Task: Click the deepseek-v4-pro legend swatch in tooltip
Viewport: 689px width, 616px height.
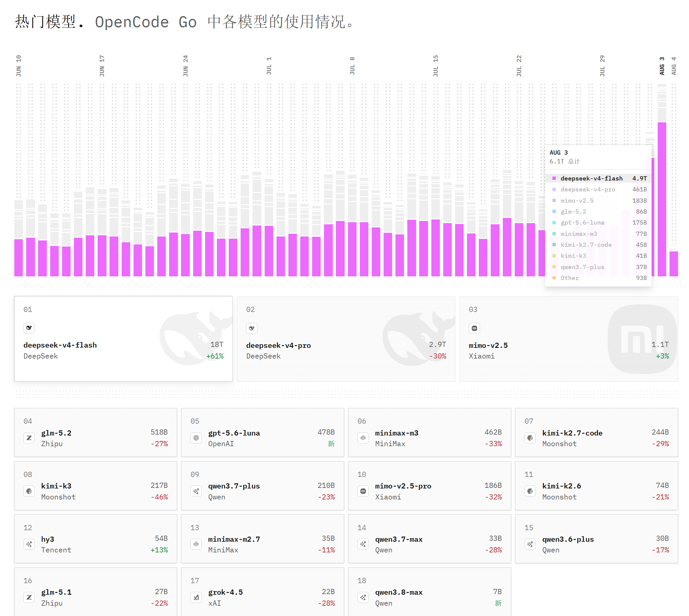Action: [554, 190]
